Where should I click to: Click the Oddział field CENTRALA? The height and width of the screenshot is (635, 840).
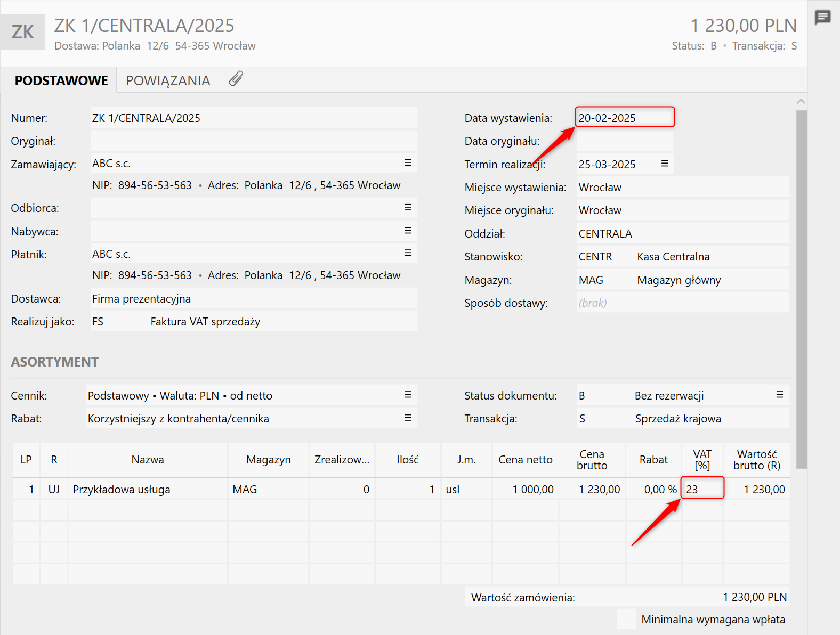(683, 233)
